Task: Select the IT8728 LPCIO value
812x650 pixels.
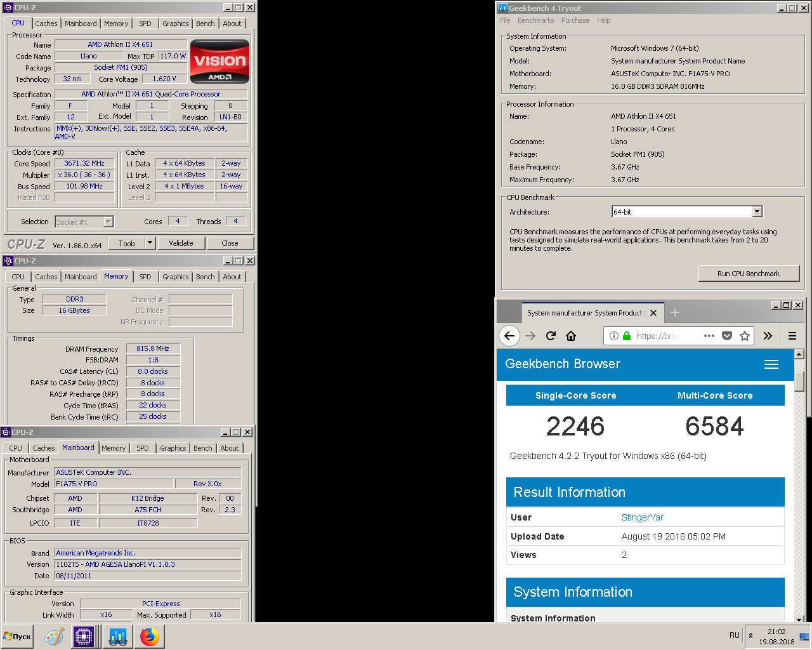Action: click(x=148, y=523)
